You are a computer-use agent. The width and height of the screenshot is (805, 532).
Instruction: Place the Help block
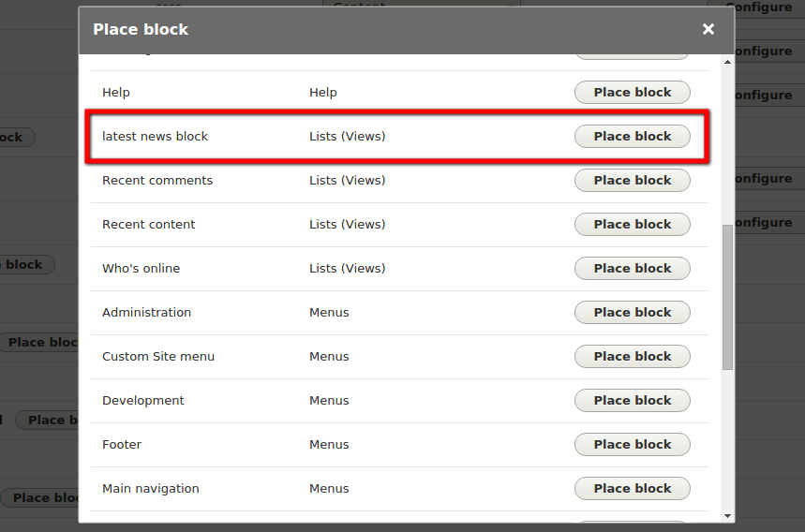coord(632,93)
